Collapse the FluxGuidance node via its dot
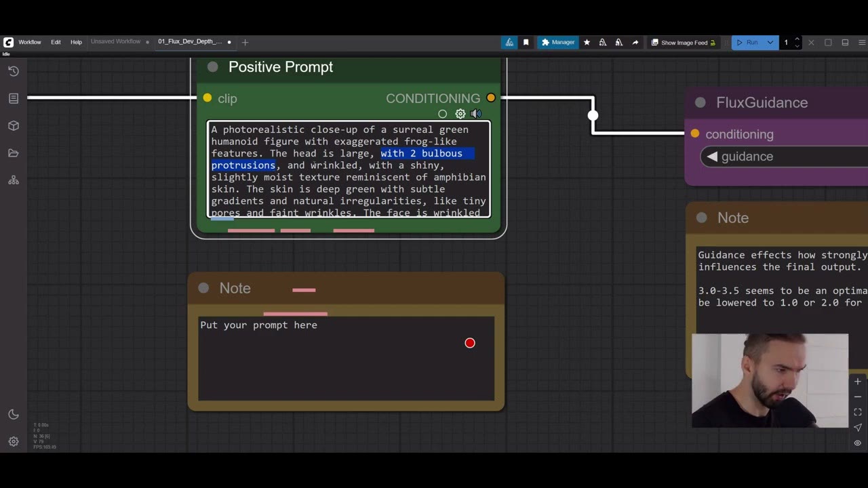This screenshot has height=488, width=868. (701, 102)
